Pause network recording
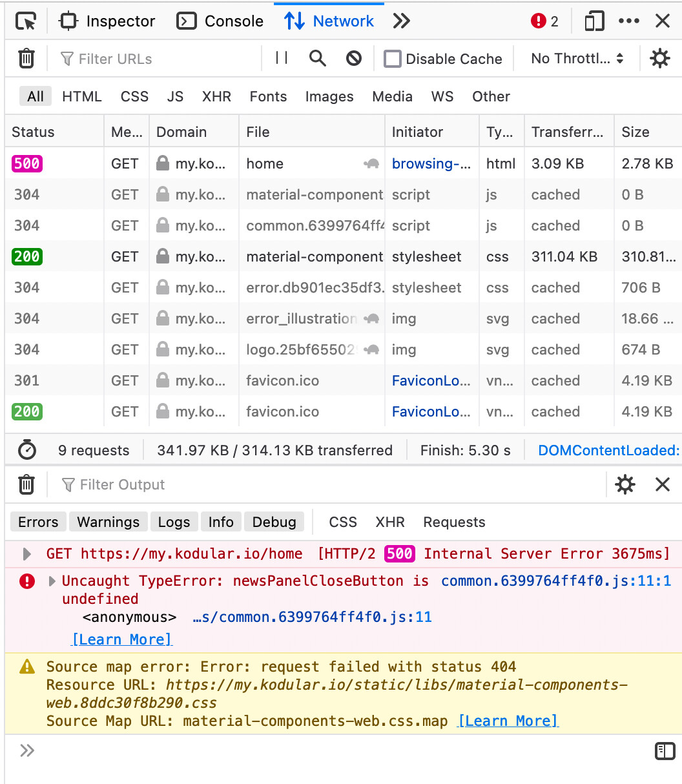The width and height of the screenshot is (682, 784). [x=282, y=59]
